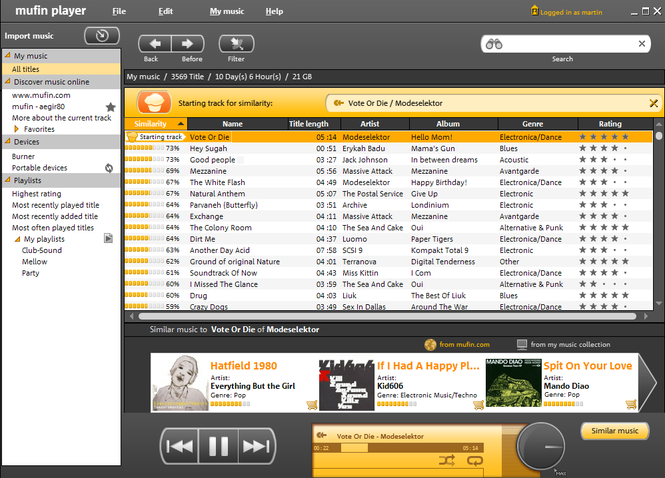This screenshot has height=478, width=665.
Task: Select 'from mufin.com' source option
Action: point(457,344)
